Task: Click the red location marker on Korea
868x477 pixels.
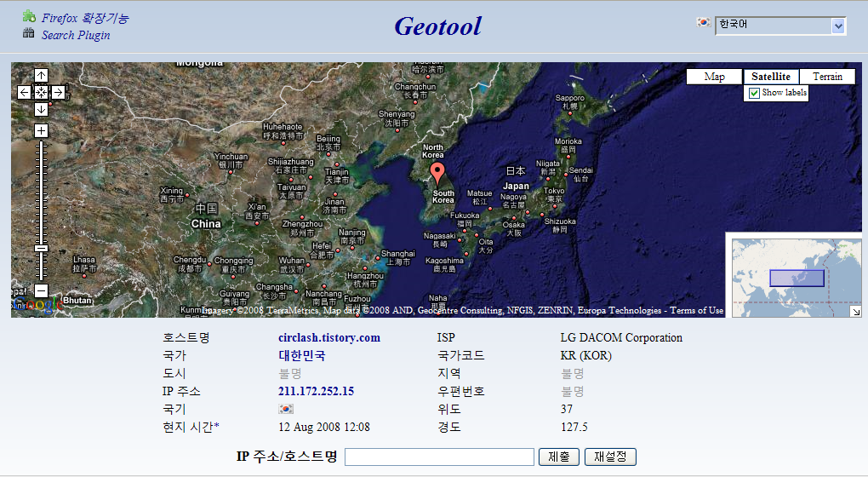Action: pos(438,174)
